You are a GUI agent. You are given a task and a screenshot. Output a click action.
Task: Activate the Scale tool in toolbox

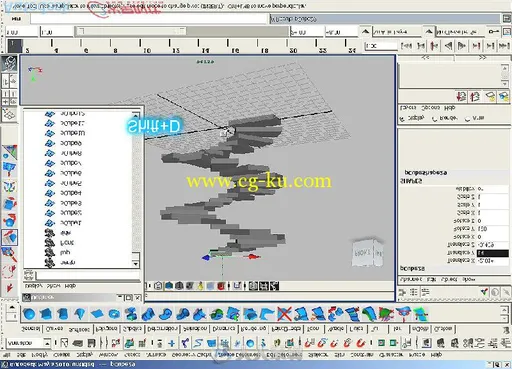point(9,203)
